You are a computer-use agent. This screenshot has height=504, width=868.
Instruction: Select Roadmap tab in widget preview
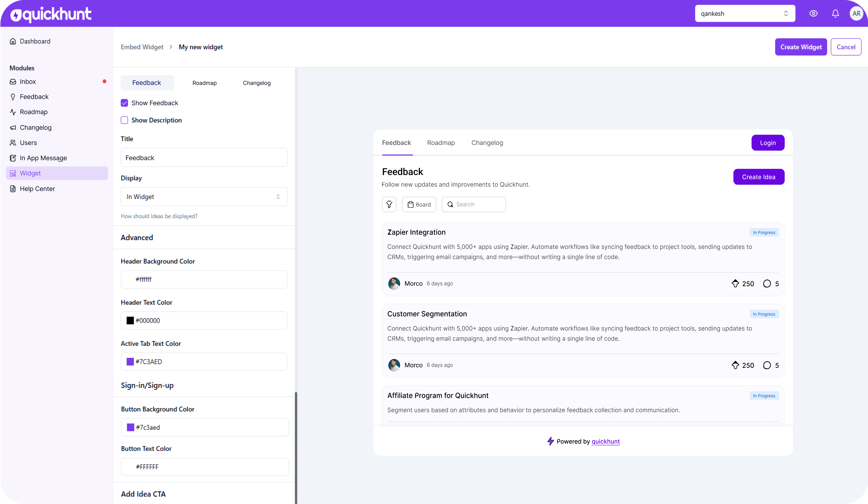coord(441,143)
